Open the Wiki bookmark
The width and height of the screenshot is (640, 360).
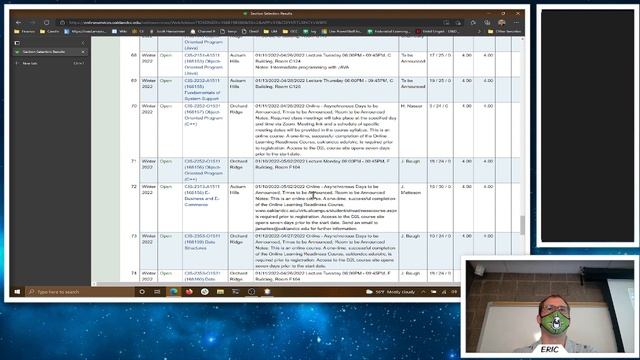click(x=120, y=31)
